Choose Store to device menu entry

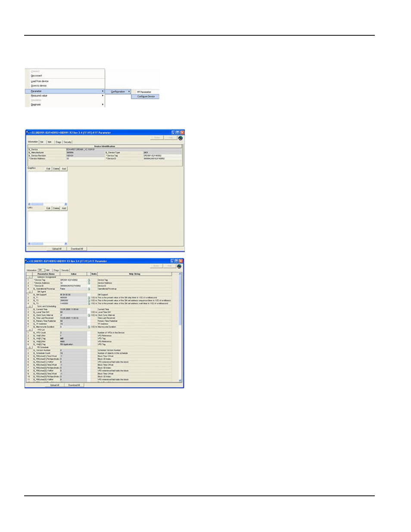(39, 86)
